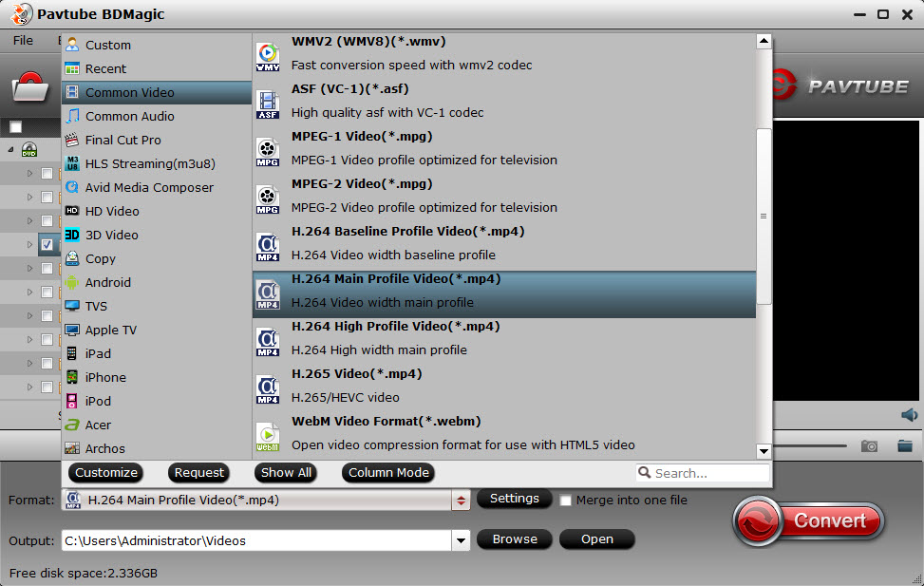This screenshot has width=924, height=586.
Task: Choose H.264 Main Profile Video in the list
Action: click(504, 294)
